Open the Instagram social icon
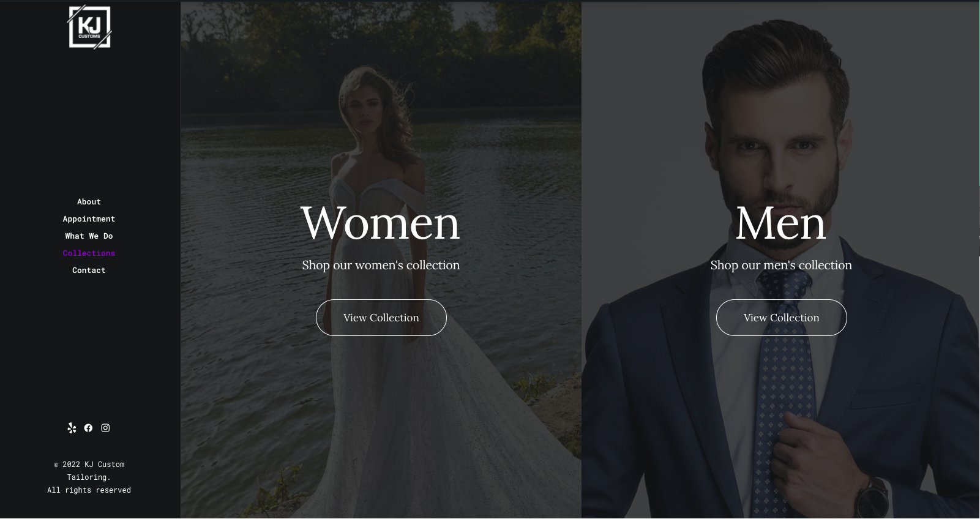The width and height of the screenshot is (980, 519). [105, 428]
